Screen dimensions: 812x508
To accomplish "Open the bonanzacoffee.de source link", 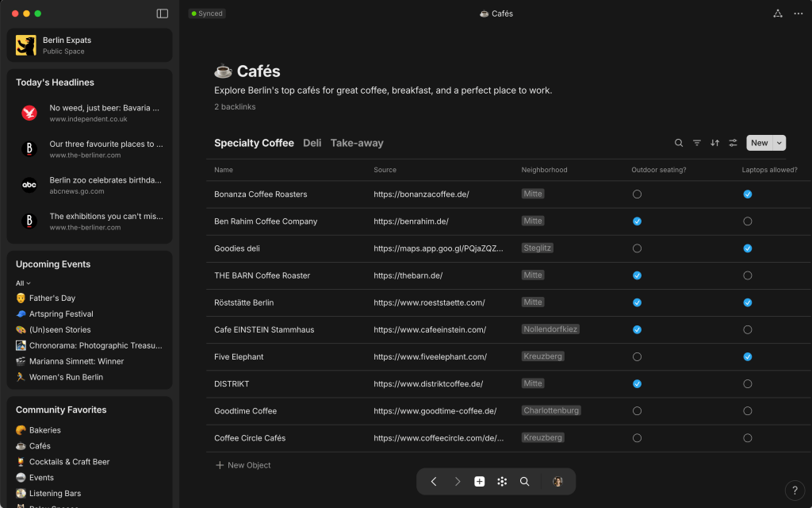I will (421, 194).
